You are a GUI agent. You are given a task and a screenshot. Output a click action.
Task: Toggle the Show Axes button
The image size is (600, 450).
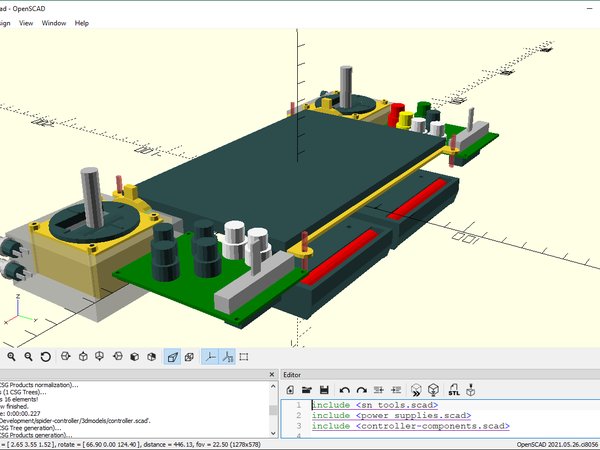(x=210, y=357)
